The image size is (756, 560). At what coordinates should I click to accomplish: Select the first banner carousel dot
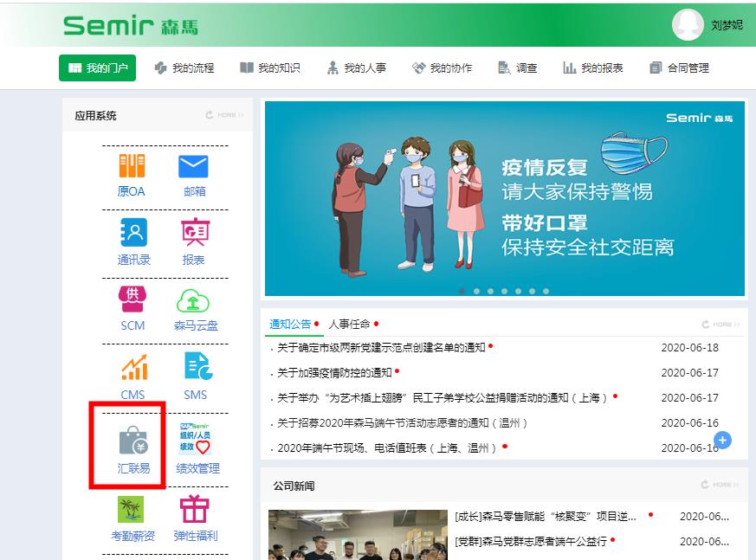[462, 291]
